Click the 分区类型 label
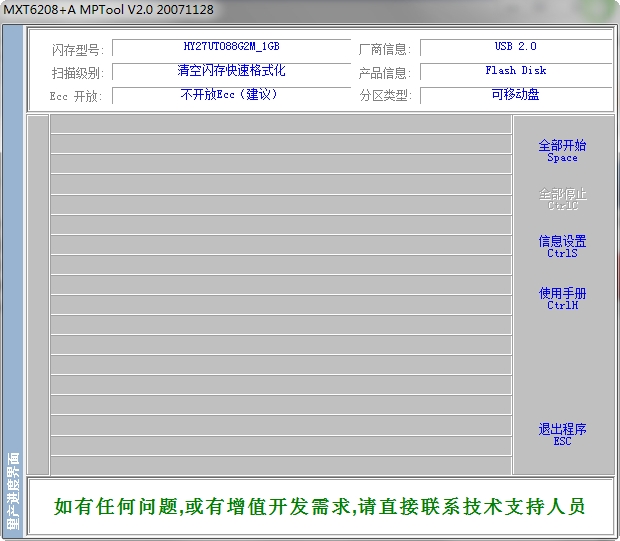This screenshot has width=620, height=541. tap(383, 96)
